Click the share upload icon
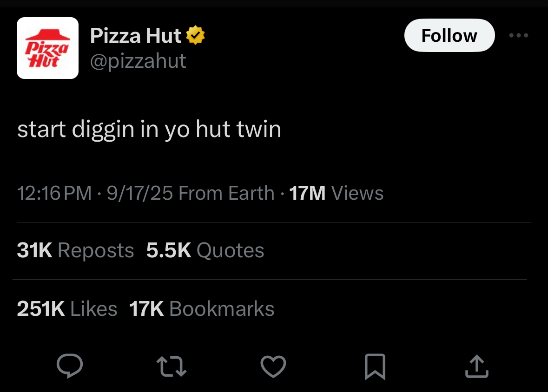Screen dimensions: 548x392 click(x=477, y=366)
